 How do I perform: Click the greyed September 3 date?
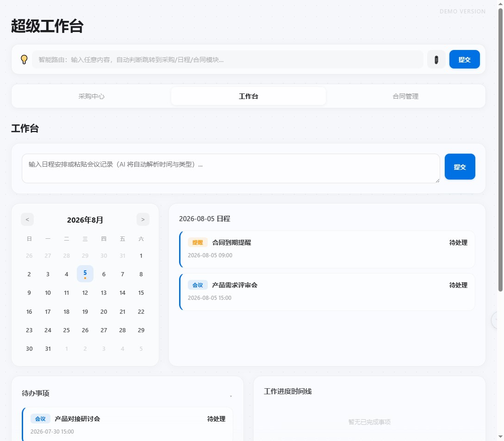pyautogui.click(x=104, y=349)
